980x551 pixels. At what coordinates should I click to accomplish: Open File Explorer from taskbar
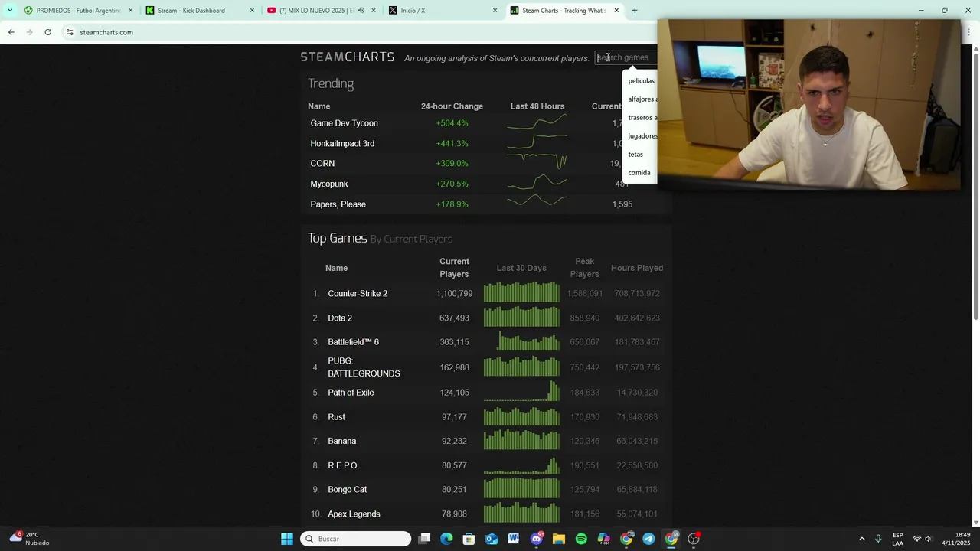[559, 539]
